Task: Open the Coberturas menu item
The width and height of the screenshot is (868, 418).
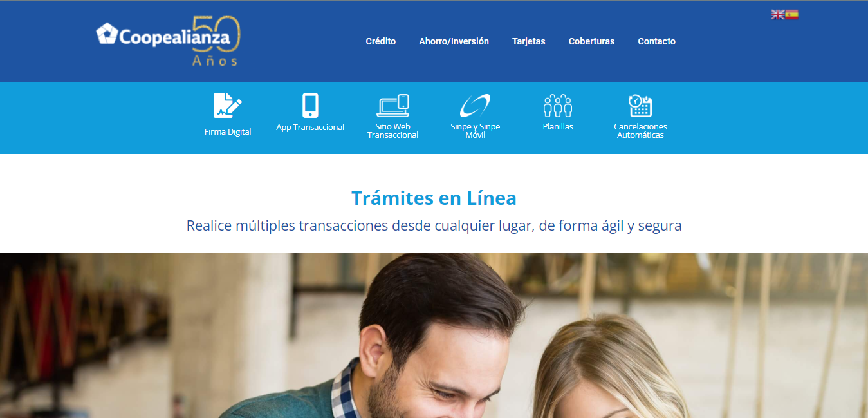Action: pyautogui.click(x=591, y=41)
